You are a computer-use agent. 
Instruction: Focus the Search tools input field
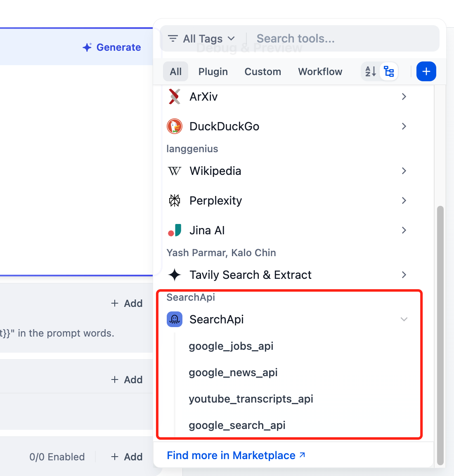343,39
